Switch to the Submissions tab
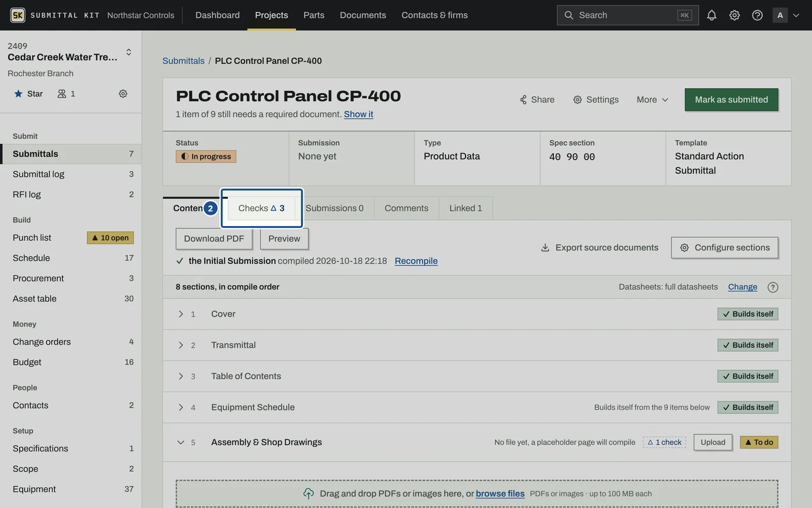 click(x=334, y=208)
